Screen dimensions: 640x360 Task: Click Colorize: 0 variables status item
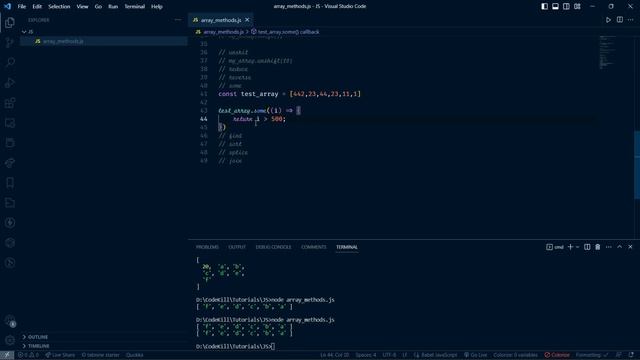pyautogui.click(x=516, y=355)
